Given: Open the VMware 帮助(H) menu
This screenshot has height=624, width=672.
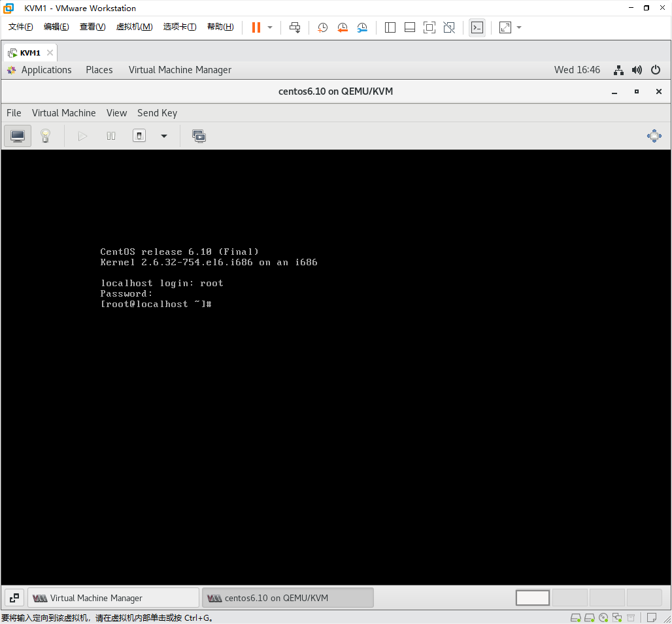Looking at the screenshot, I should [220, 27].
